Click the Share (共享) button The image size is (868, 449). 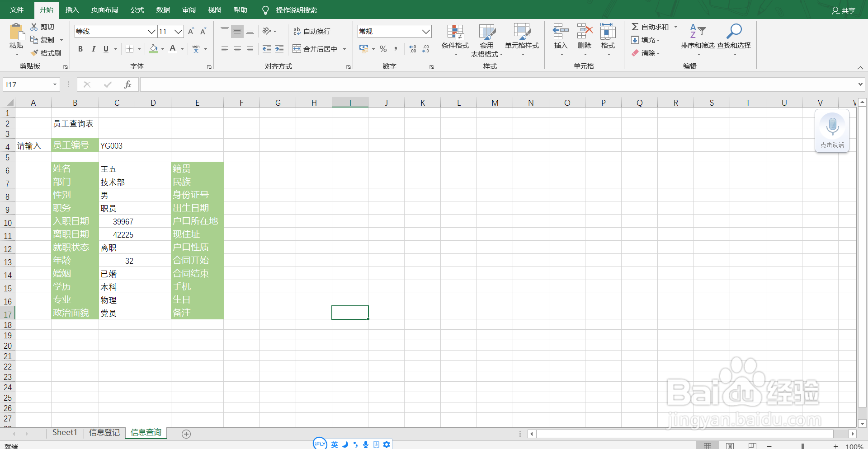pos(844,10)
